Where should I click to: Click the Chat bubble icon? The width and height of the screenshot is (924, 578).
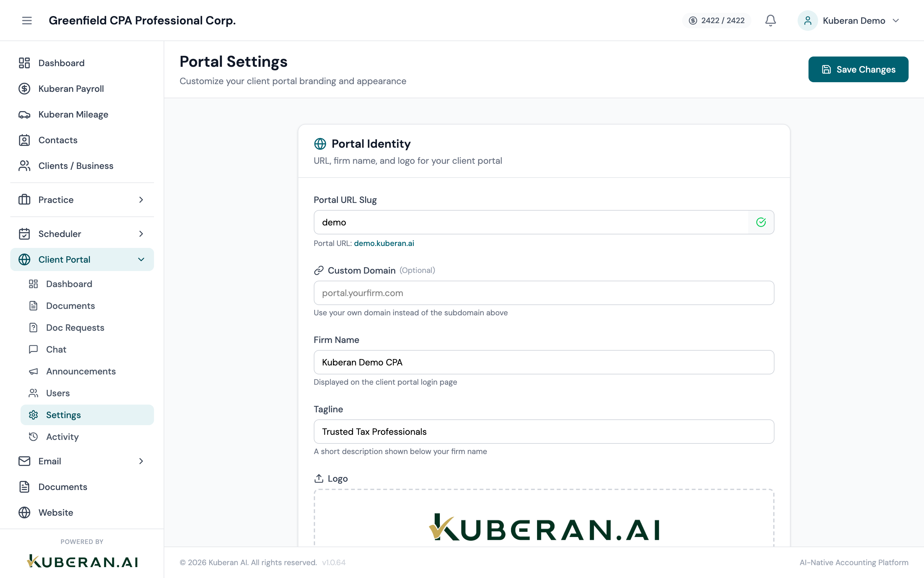(33, 349)
